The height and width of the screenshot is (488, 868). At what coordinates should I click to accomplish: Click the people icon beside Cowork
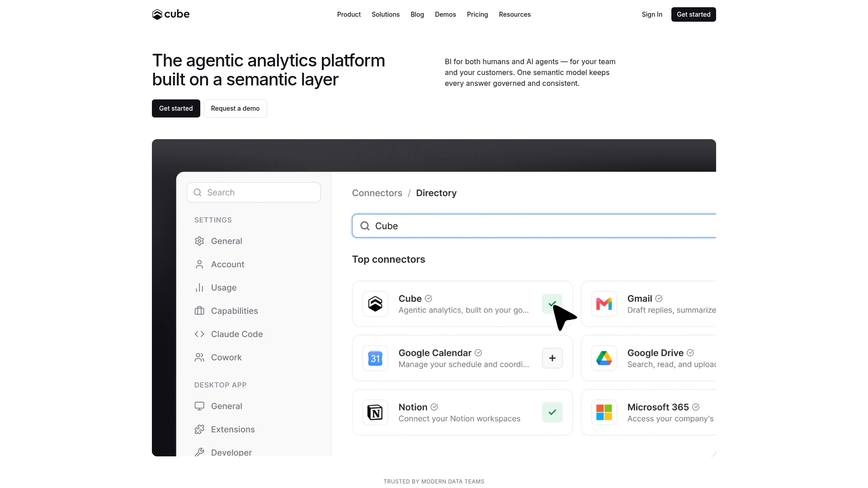[199, 357]
